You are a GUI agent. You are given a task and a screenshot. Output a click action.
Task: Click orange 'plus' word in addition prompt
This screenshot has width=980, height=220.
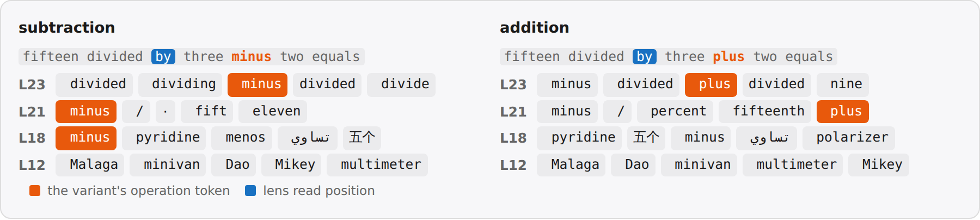[x=728, y=57]
